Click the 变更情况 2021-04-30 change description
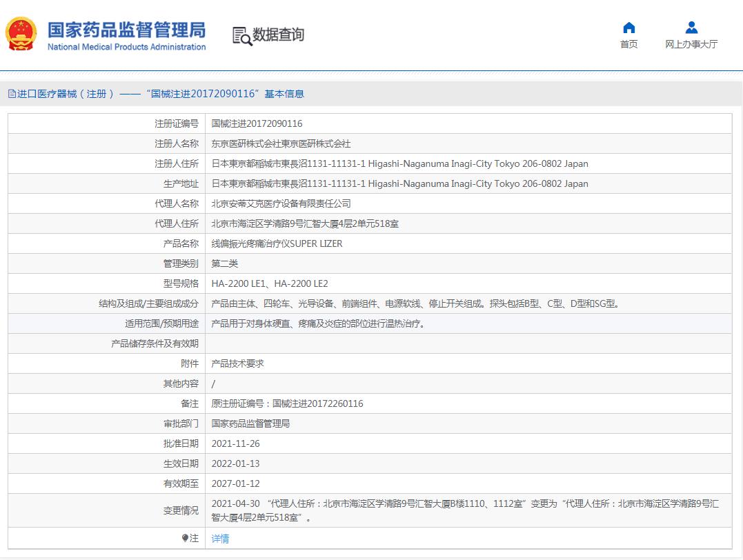Screen dimensions: 743x560 tap(465, 510)
